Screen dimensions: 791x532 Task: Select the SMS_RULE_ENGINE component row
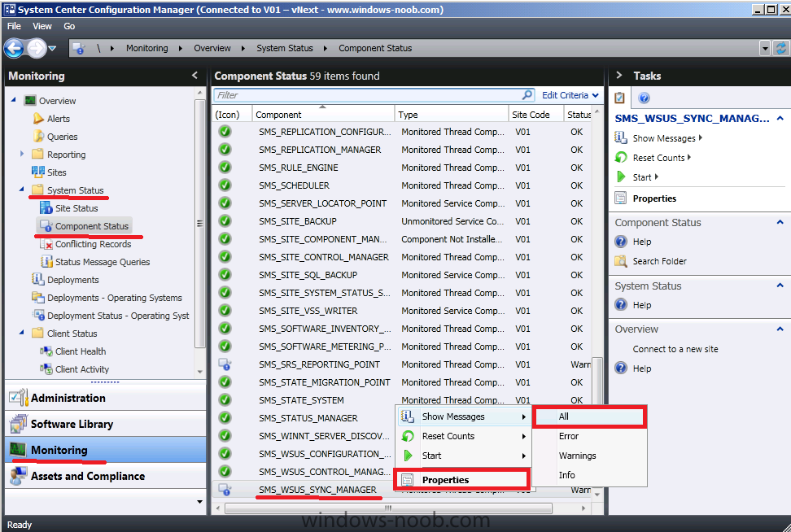point(403,168)
